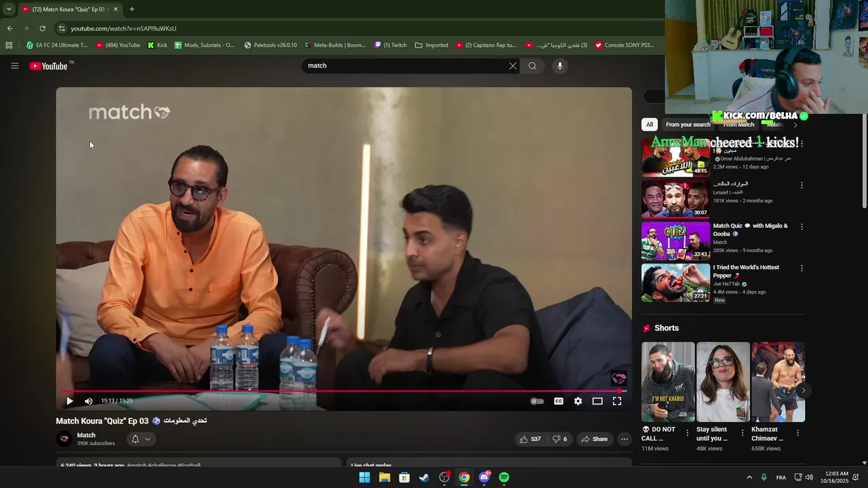Image resolution: width=868 pixels, height=488 pixels.
Task: Open the (484) YouTube bookmark
Action: (118, 45)
